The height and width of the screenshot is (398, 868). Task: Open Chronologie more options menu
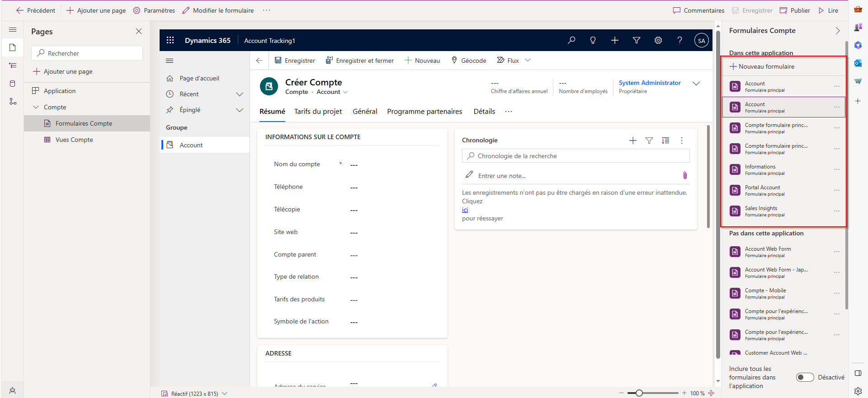click(682, 140)
